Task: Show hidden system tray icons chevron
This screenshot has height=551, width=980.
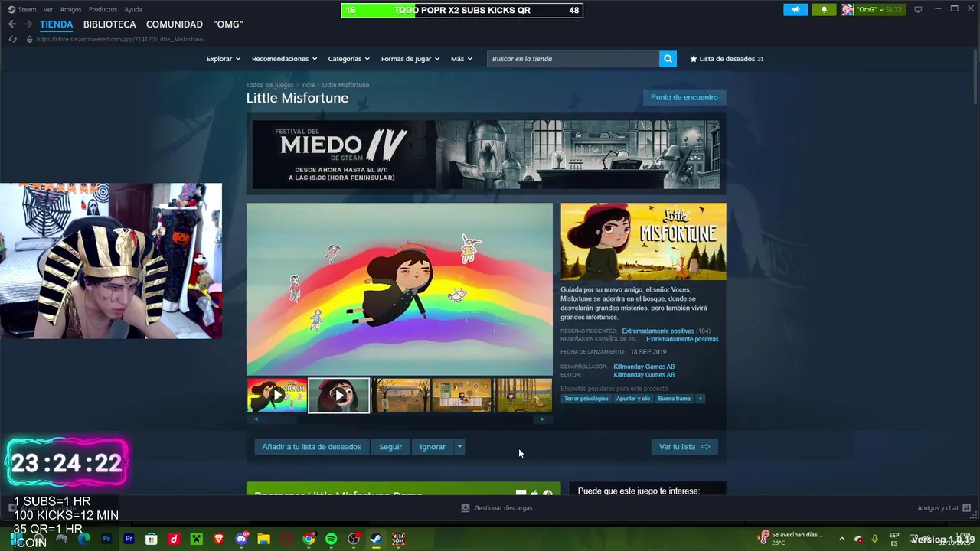Action: tap(842, 539)
